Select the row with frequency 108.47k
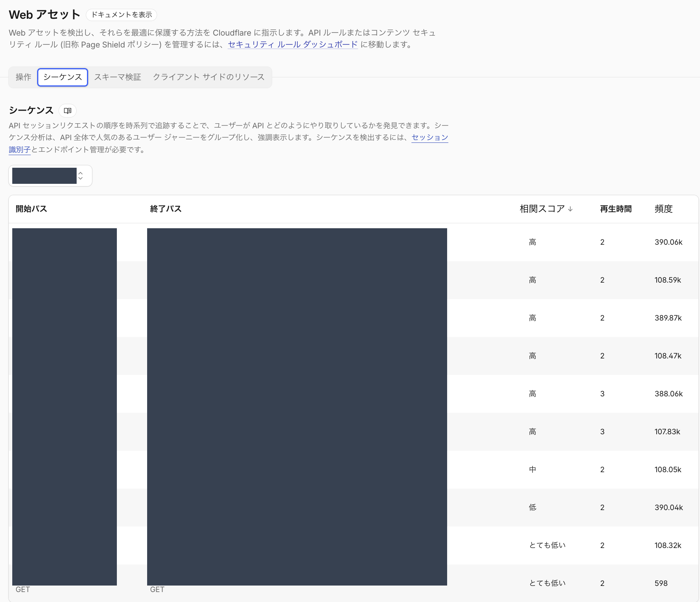Viewport: 700px width, 602px height. (x=353, y=356)
